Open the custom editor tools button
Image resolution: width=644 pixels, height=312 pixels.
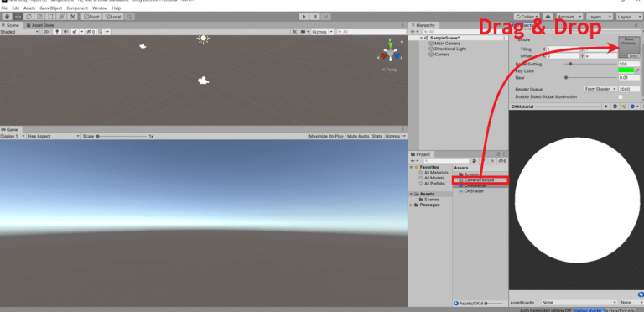click(72, 17)
